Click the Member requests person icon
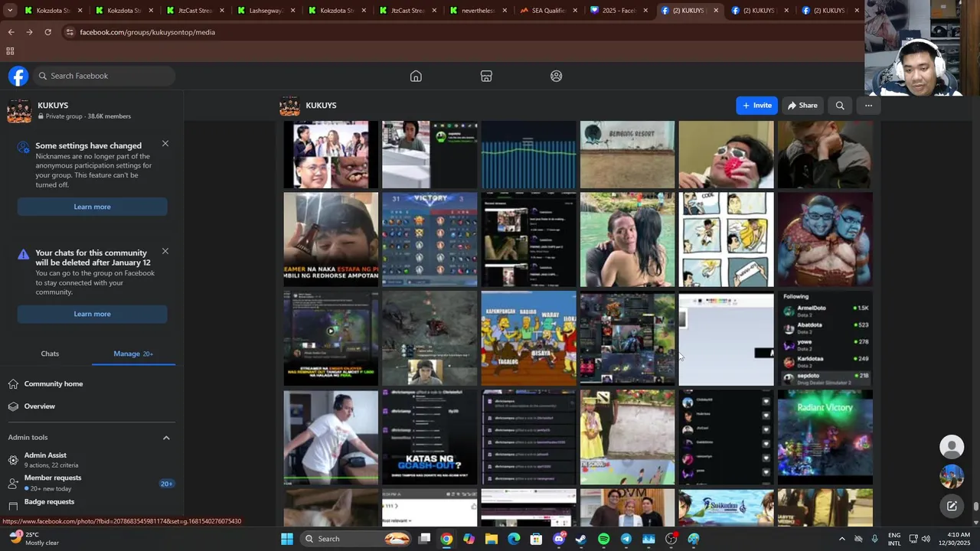This screenshot has height=551, width=980. point(13,483)
